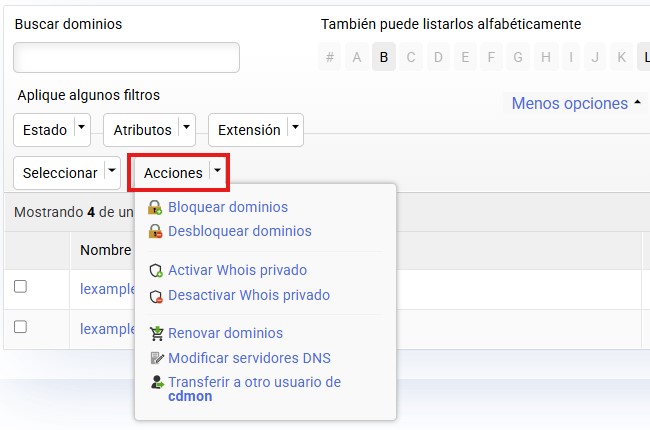Select Modificar servidores DNS menu entry
This screenshot has width=650, height=430.
coord(249,358)
